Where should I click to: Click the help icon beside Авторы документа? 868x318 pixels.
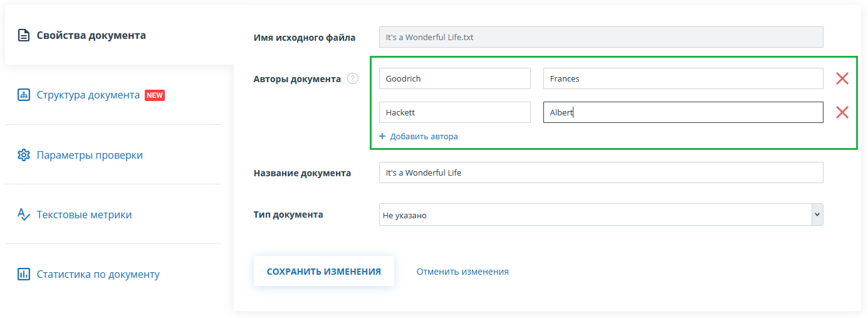[353, 79]
